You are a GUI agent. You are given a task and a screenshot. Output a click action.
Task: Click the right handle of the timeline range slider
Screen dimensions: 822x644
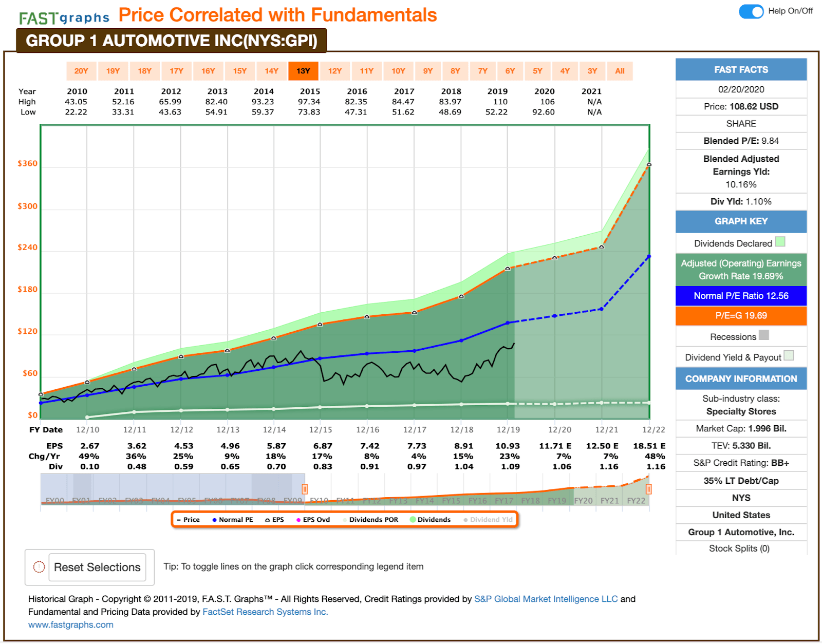coord(649,489)
